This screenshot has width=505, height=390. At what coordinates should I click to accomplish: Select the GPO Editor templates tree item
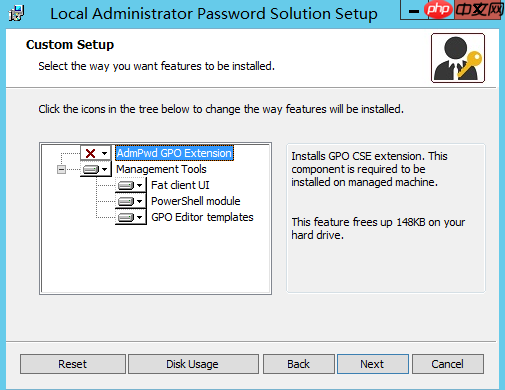pyautogui.click(x=202, y=217)
